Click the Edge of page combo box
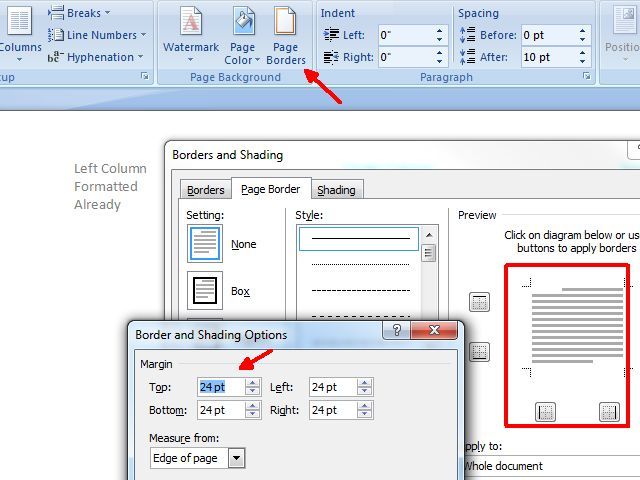640x480 pixels. (198, 458)
